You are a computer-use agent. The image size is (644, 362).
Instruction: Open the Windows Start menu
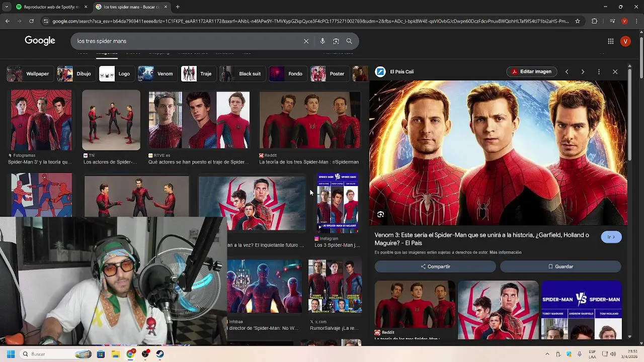11,354
